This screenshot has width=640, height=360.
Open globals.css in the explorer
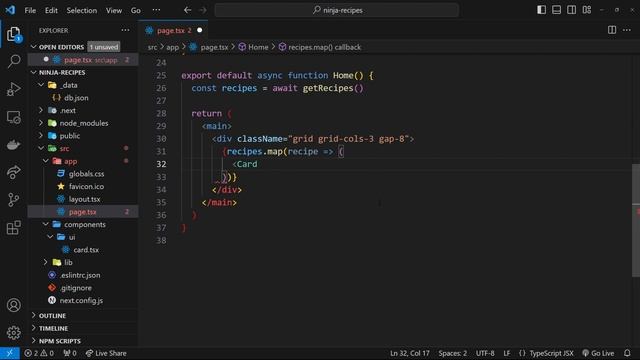point(86,174)
